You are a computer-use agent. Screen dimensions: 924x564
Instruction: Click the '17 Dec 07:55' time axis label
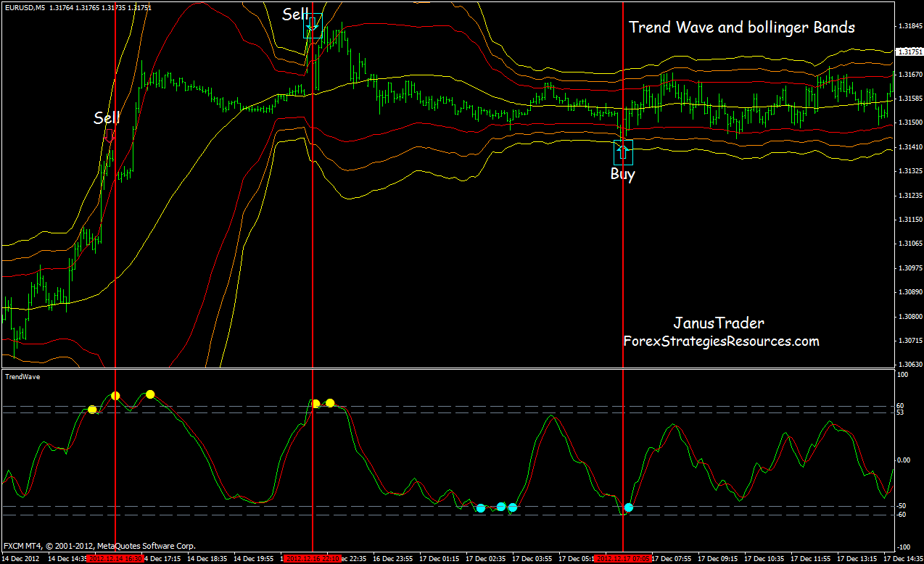[x=672, y=559]
